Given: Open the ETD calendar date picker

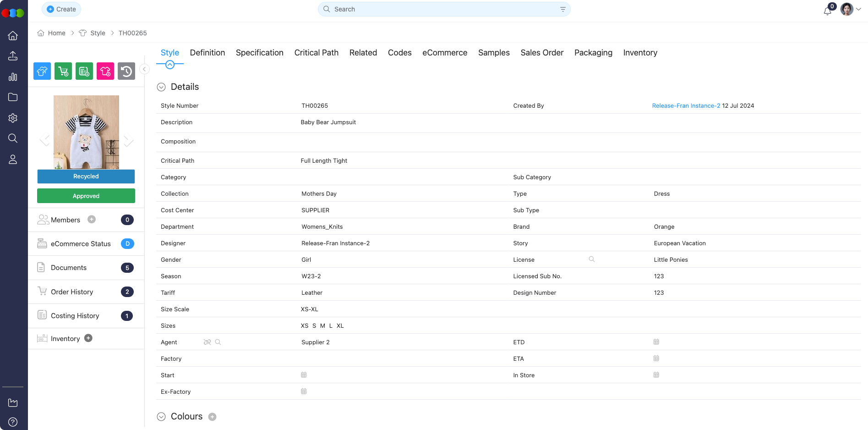Looking at the screenshot, I should tap(656, 342).
